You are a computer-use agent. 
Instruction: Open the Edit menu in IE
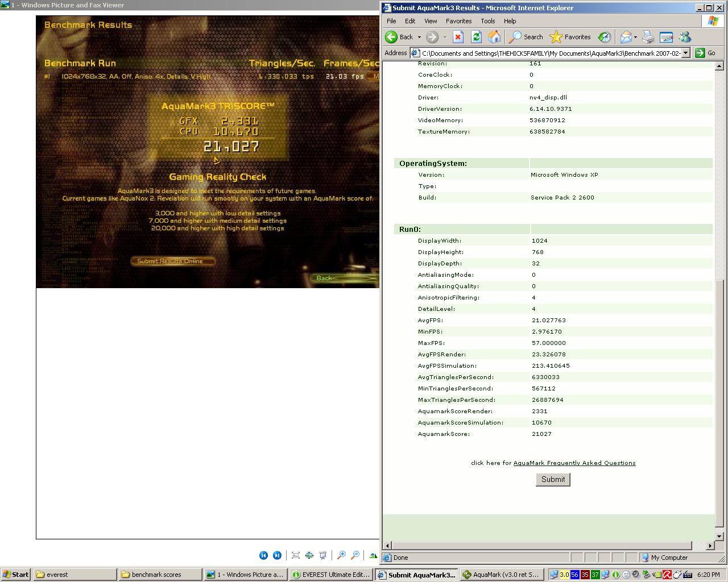click(410, 21)
